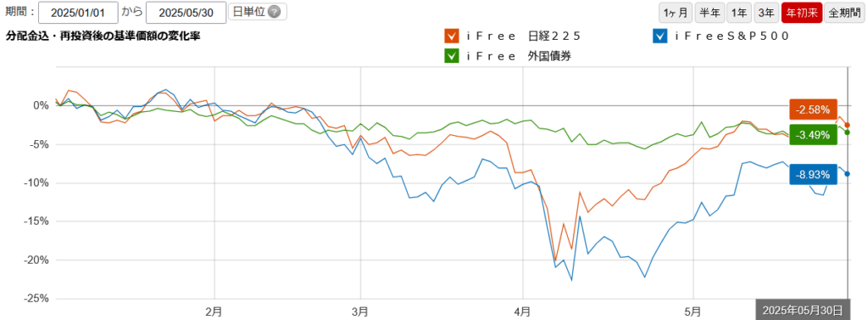Toggle the iFree 日経225 orange checkbox
This screenshot has height=320, width=868.
pos(451,36)
